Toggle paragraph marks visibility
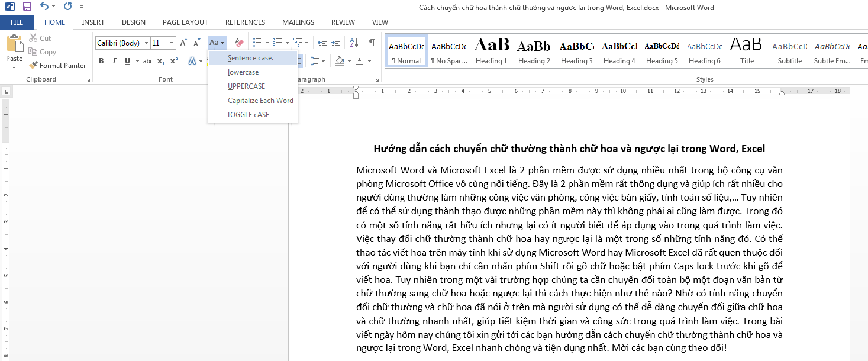This screenshot has height=361, width=868. tap(372, 43)
